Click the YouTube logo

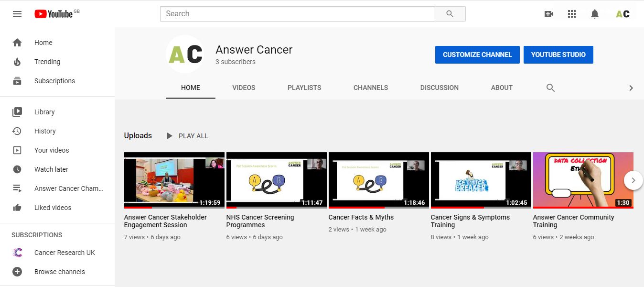click(54, 14)
